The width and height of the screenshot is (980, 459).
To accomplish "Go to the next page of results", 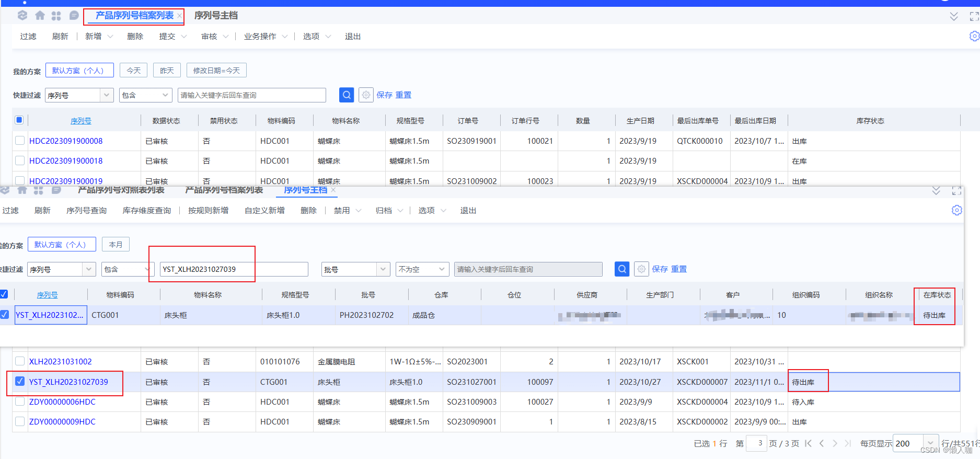I will (x=835, y=443).
